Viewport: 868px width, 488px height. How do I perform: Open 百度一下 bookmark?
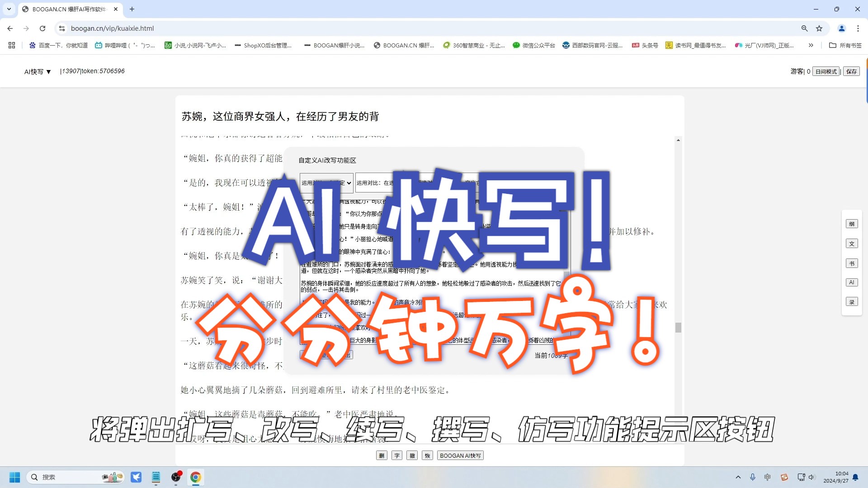[x=58, y=45]
